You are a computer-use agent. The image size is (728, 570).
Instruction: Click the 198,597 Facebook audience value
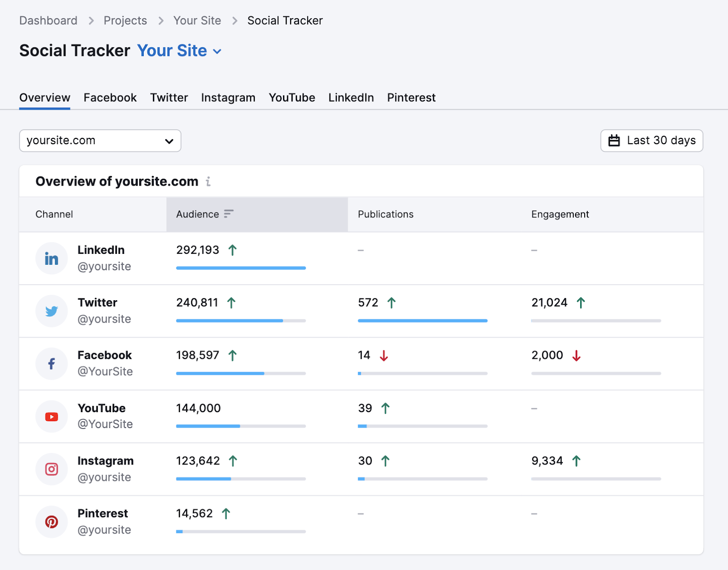(197, 355)
